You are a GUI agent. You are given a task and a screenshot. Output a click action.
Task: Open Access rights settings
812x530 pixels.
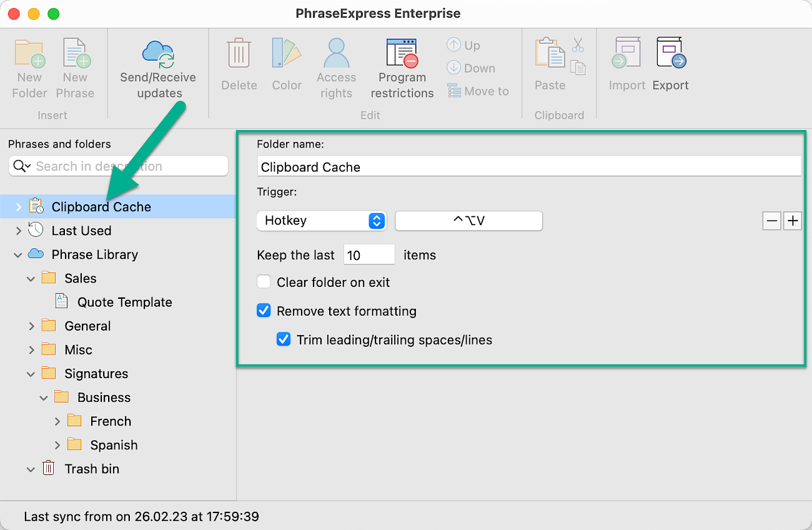tap(336, 53)
